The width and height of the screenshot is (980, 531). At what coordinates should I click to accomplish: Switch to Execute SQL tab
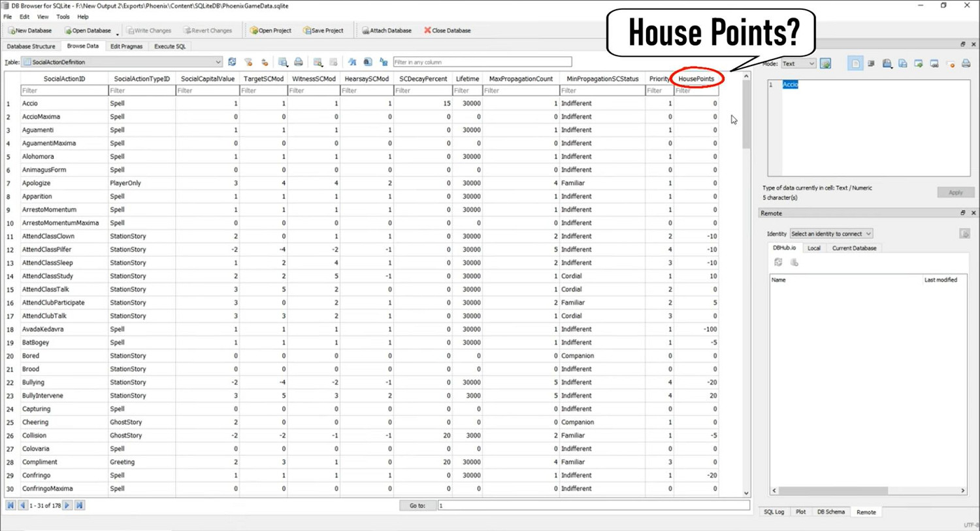coord(170,46)
